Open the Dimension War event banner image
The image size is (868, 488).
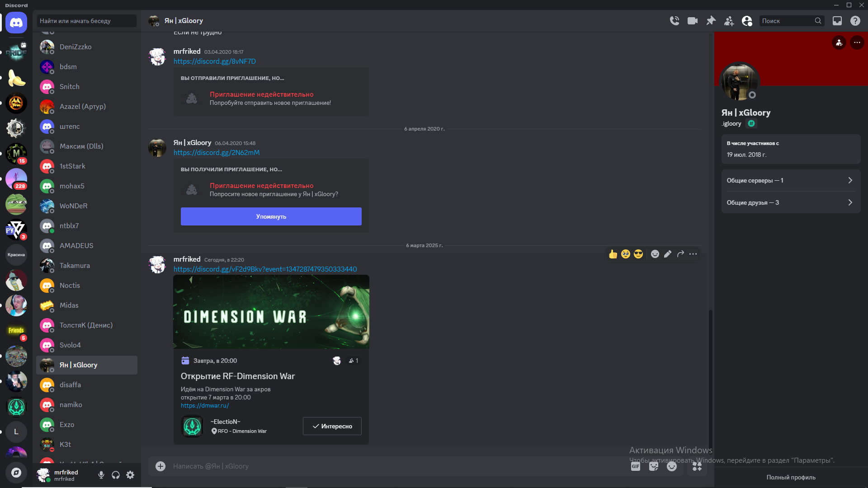point(271,312)
